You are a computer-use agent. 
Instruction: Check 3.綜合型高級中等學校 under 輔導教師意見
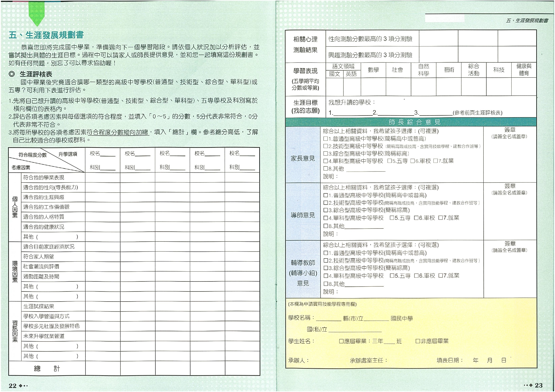tap(326, 268)
